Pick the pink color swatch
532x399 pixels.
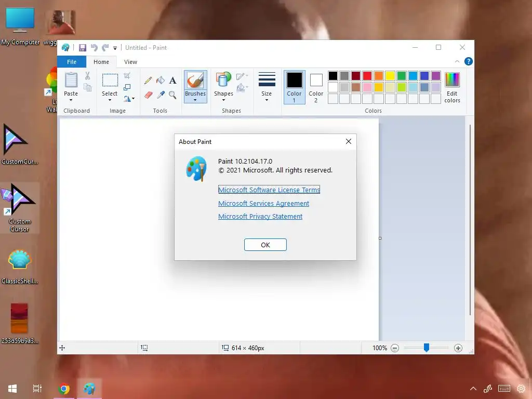367,87
